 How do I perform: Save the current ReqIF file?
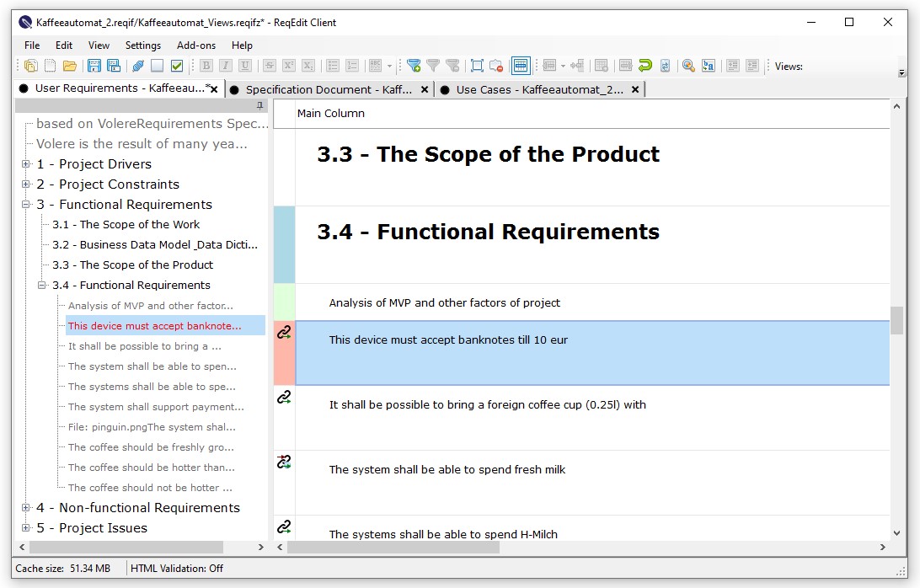coord(93,65)
